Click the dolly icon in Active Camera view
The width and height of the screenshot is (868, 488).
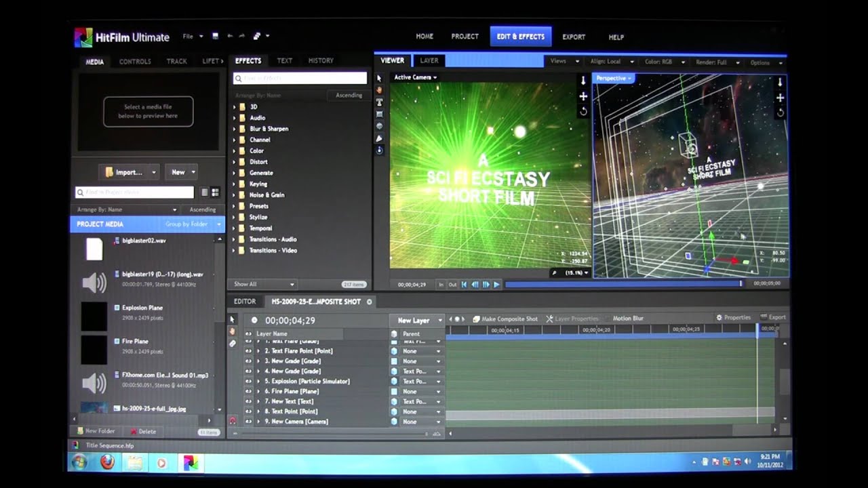tap(583, 81)
